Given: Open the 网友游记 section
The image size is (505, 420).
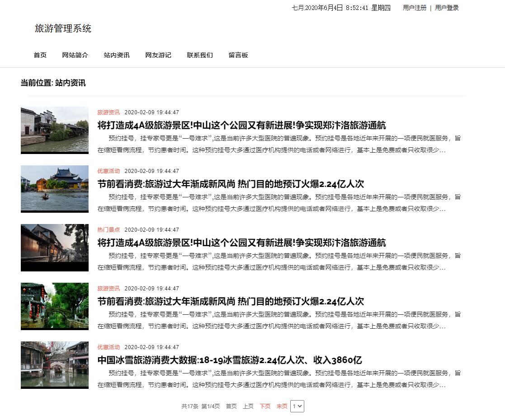Looking at the screenshot, I should pos(158,55).
